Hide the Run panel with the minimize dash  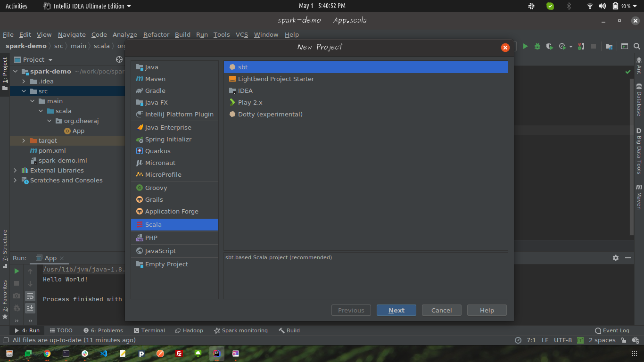tap(628, 258)
